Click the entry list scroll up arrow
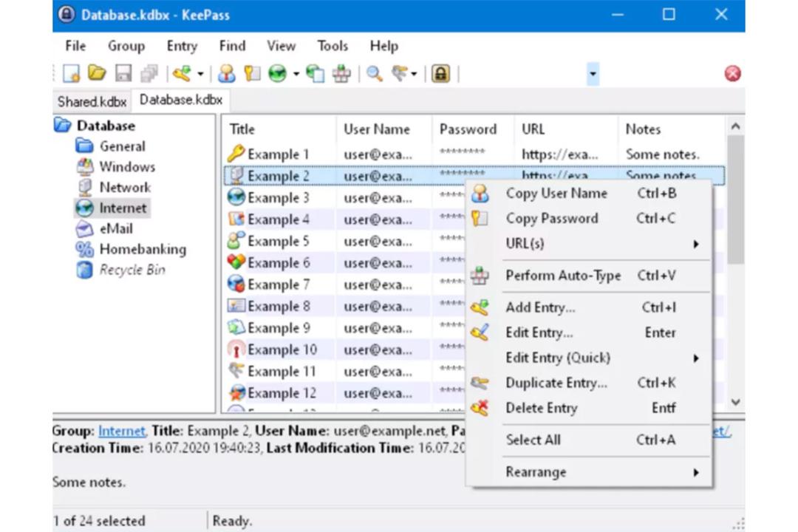The width and height of the screenshot is (798, 532). tap(735, 126)
